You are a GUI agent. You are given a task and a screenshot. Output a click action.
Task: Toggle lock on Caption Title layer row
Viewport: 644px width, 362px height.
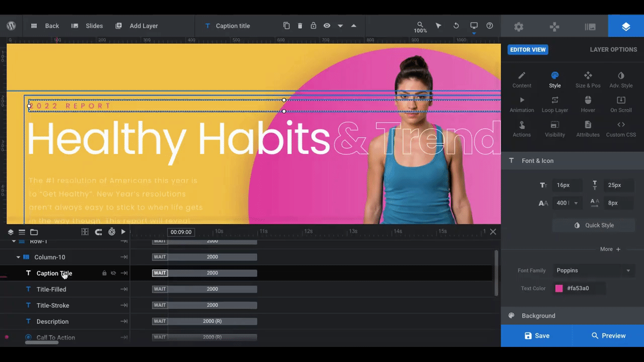click(104, 273)
